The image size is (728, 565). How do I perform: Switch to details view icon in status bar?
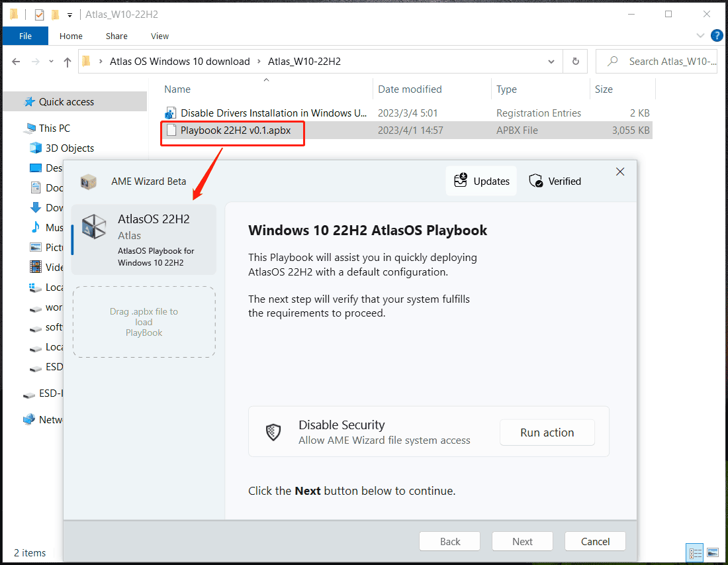click(x=695, y=553)
